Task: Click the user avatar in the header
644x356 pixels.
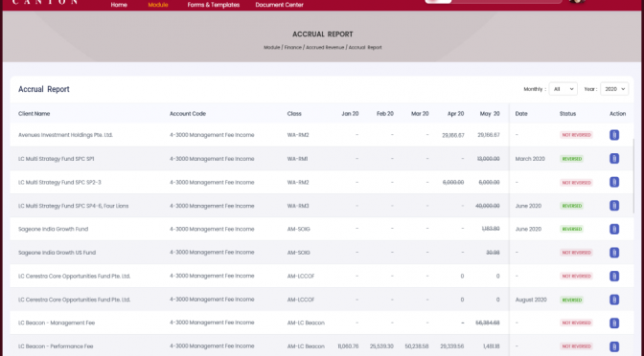Action: point(577,2)
